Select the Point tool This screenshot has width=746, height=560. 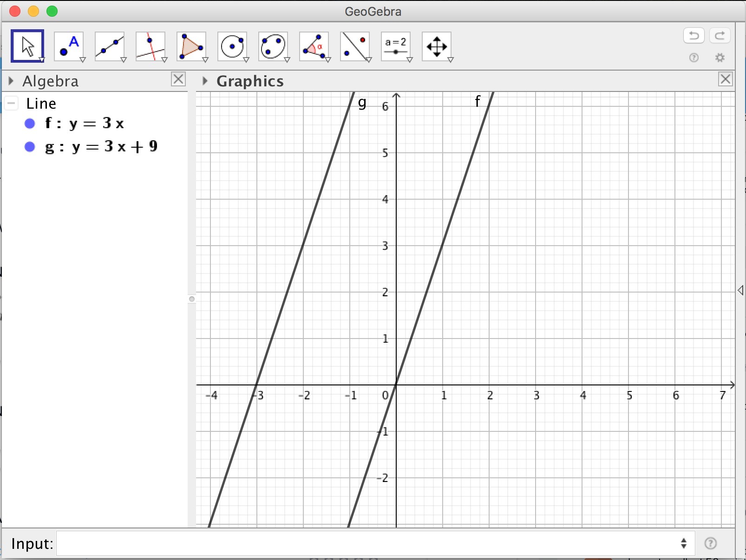click(69, 46)
